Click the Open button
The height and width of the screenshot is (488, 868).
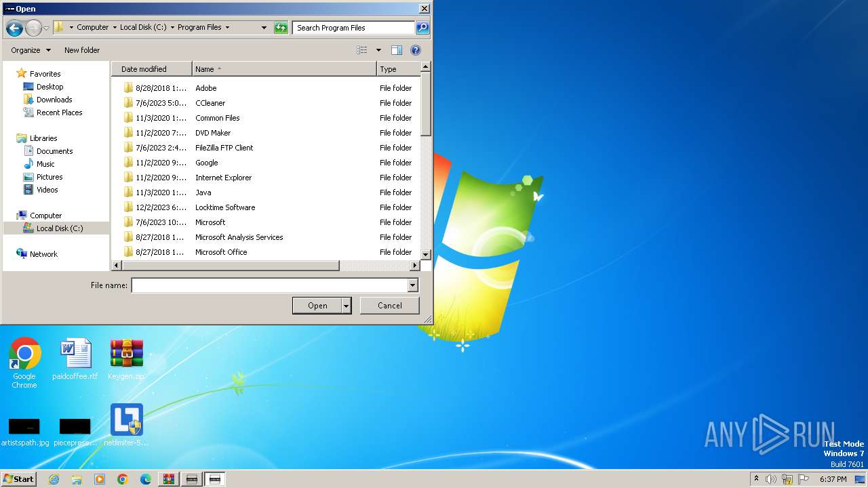pos(317,306)
